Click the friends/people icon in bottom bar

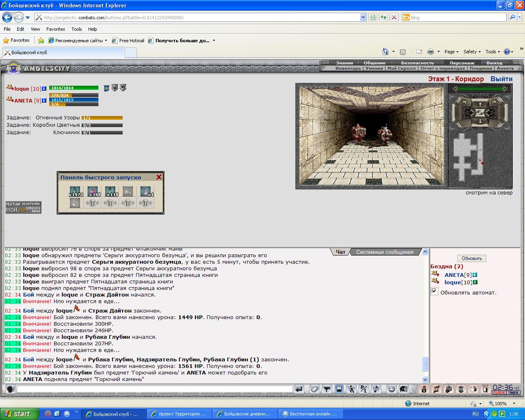[x=473, y=389]
